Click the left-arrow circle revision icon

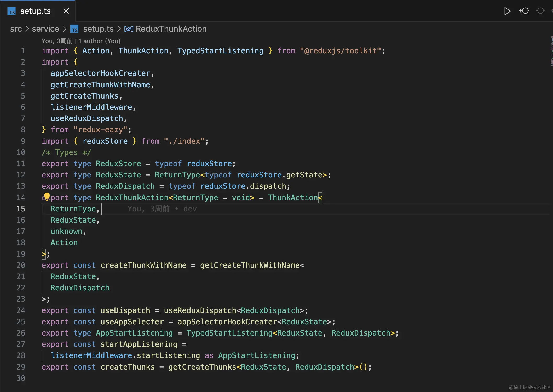coord(524,11)
